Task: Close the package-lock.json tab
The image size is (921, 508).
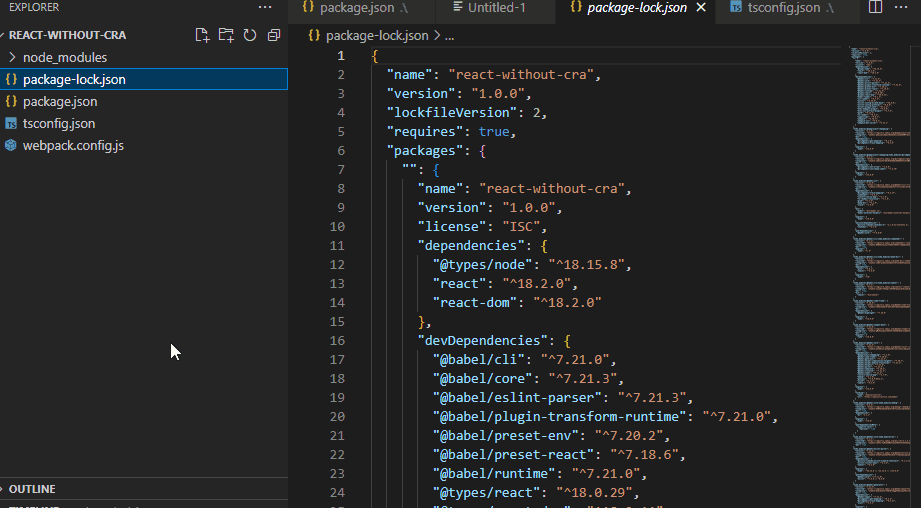Action: tap(701, 8)
